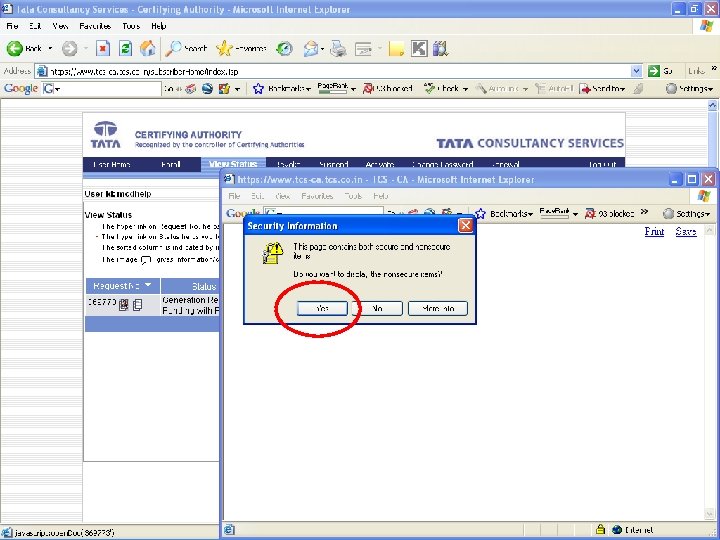This screenshot has height=540, width=720.
Task: Click Yes in Security Information dialog
Action: pyautogui.click(x=322, y=308)
